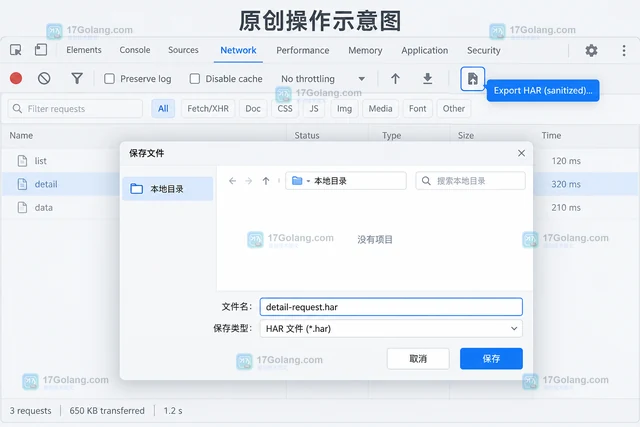This screenshot has width=640, height=427.
Task: Filter by Doc requests
Action: [253, 109]
